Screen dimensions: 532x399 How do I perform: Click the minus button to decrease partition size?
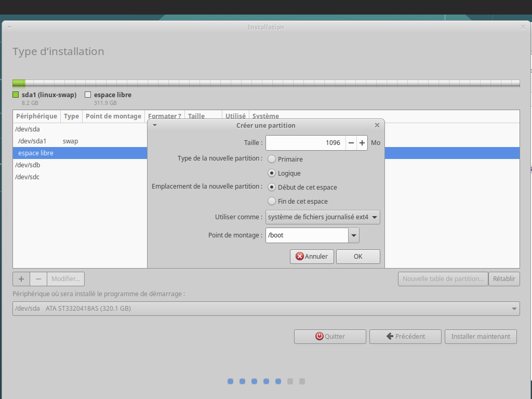pyautogui.click(x=351, y=143)
